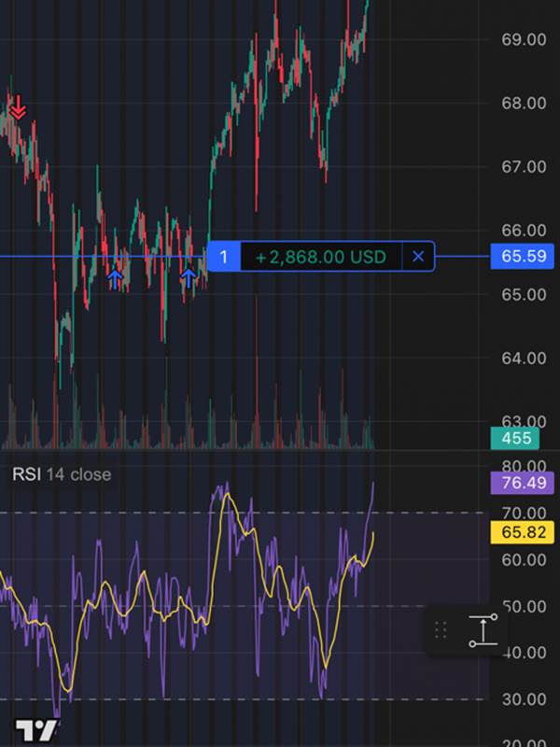Click the first blue buy arrow marker
The width and height of the screenshot is (560, 747).
click(x=115, y=279)
